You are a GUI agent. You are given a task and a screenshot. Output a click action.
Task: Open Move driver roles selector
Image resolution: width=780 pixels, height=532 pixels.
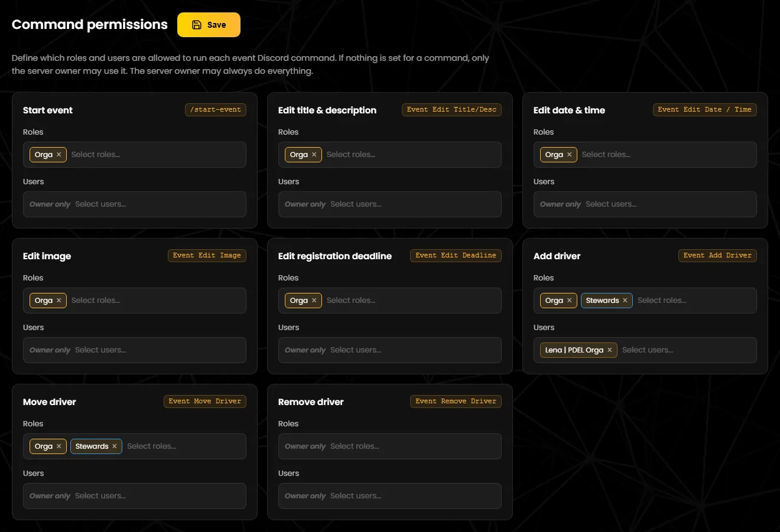click(135, 446)
